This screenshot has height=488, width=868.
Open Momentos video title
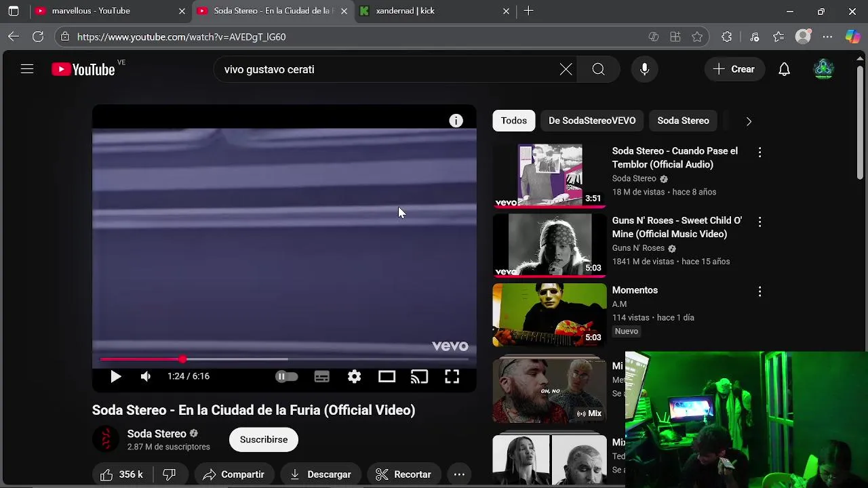[x=635, y=290]
